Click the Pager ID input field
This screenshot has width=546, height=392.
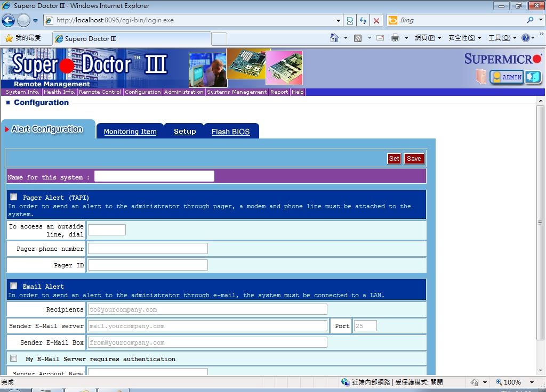click(x=148, y=265)
